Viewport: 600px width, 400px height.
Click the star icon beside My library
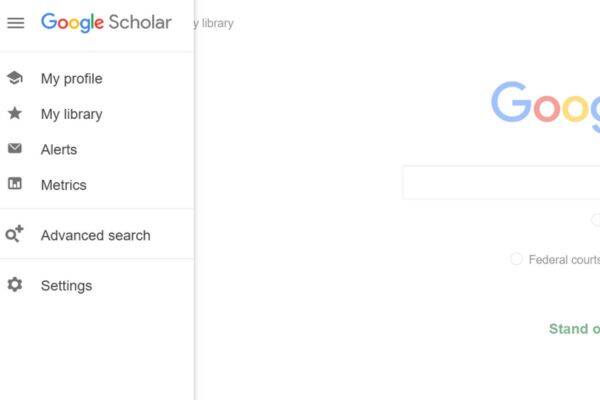coord(15,114)
